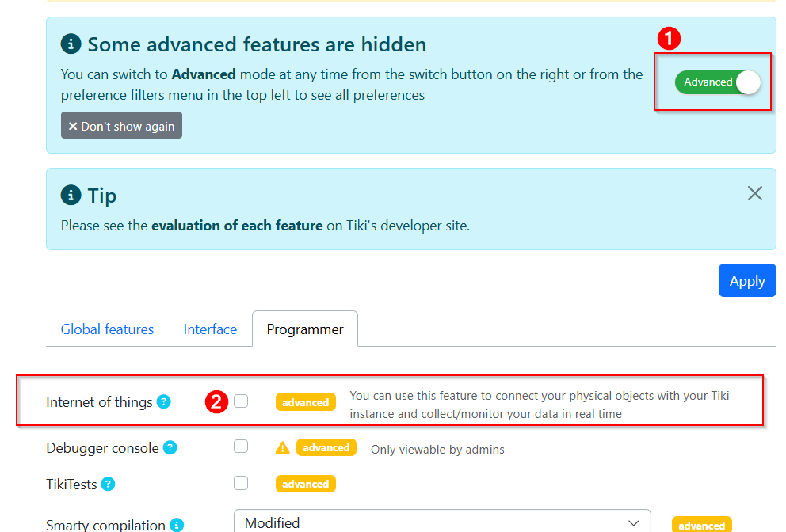Screen dimensions: 786x532
Task: Click the help icon next to TikiTests
Action: (108, 484)
